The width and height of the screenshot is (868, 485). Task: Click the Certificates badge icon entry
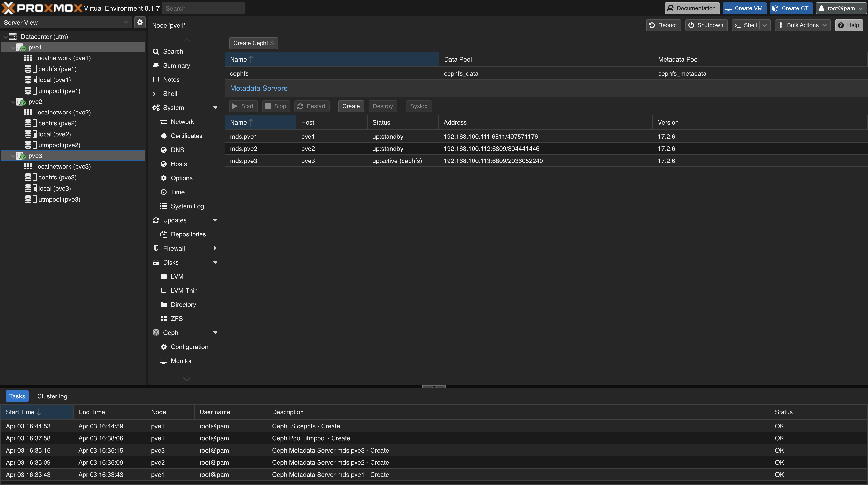[164, 136]
